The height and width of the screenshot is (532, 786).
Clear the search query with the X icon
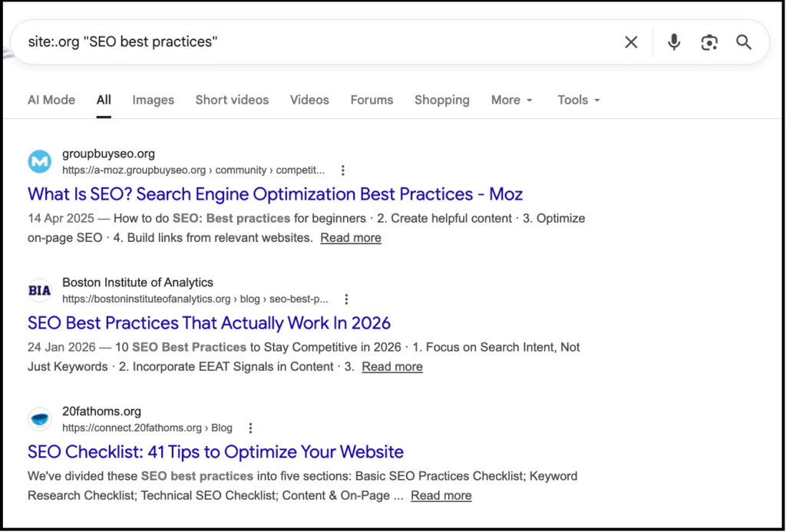tap(631, 42)
